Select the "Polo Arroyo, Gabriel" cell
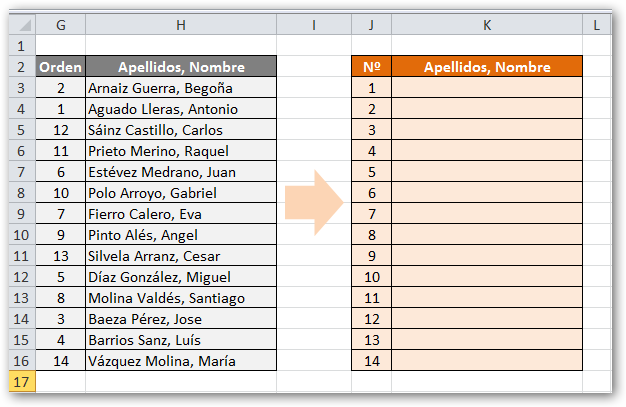Viewport: 626px width, 407px height. (x=180, y=193)
